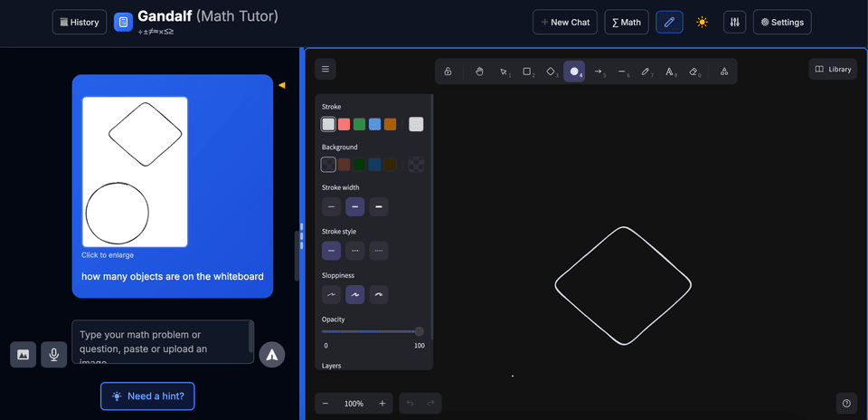Select the Draw pencil tool
Screen dimensions: 868x420
point(645,72)
